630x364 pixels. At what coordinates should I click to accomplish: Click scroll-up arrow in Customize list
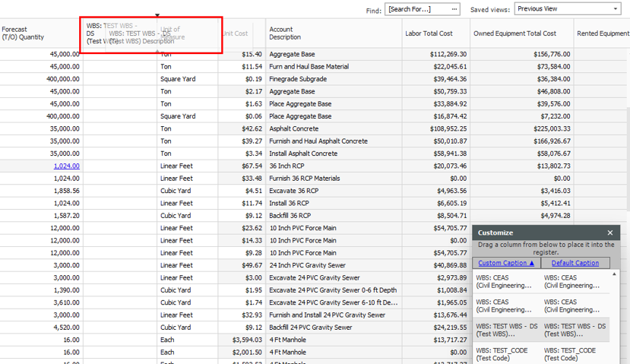click(x=615, y=274)
